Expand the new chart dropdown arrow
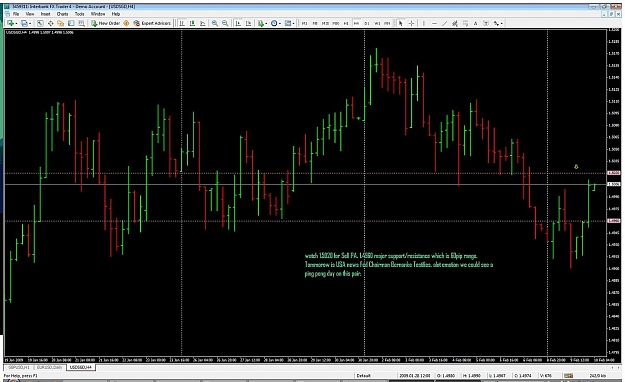The width and height of the screenshot is (625, 382). [16, 24]
